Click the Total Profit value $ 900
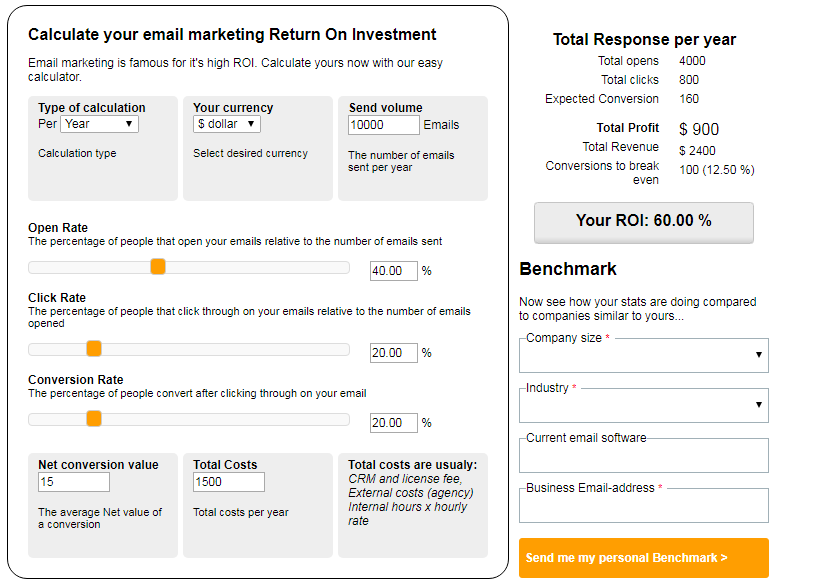Screen dimensions: 816x587 tap(699, 129)
